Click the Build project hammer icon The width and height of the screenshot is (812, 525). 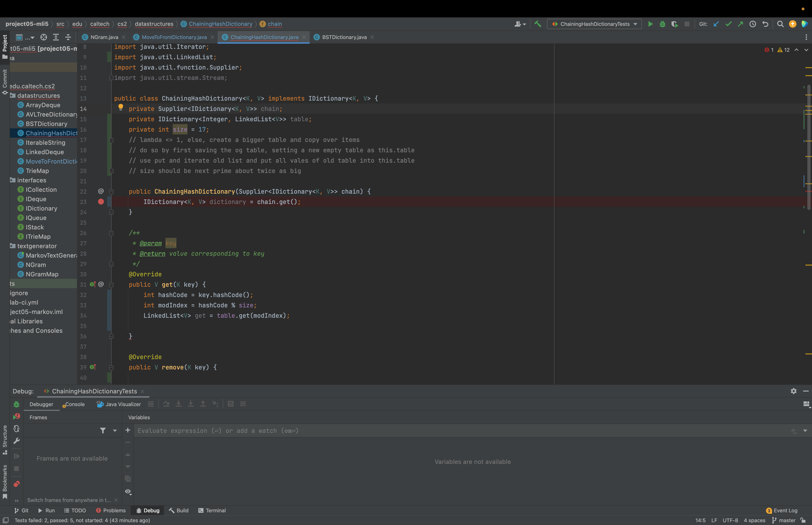[538, 24]
